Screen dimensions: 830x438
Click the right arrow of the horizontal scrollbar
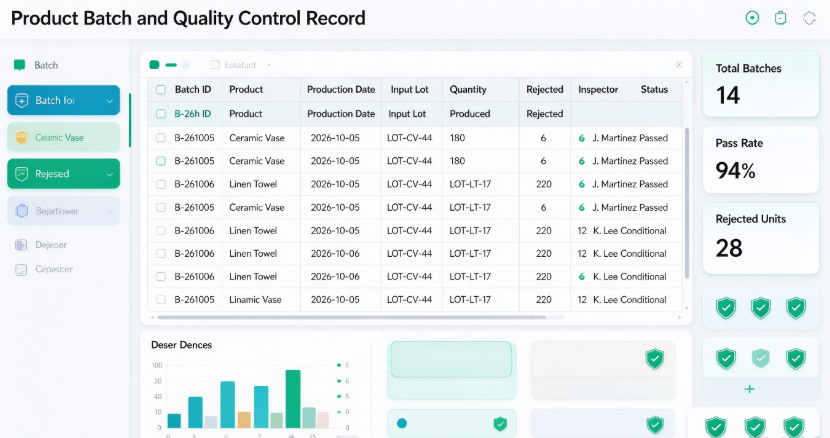coord(679,317)
